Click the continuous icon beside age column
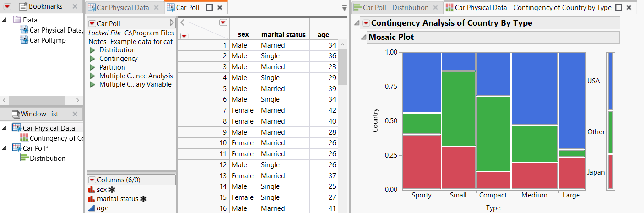This screenshot has height=213, width=644. tap(92, 208)
